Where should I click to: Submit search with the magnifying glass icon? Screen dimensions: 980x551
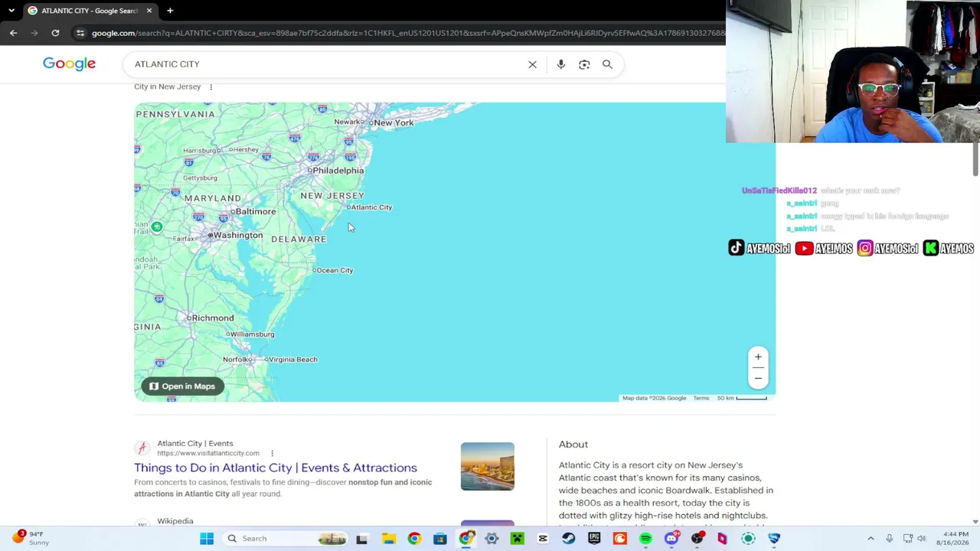tap(607, 64)
